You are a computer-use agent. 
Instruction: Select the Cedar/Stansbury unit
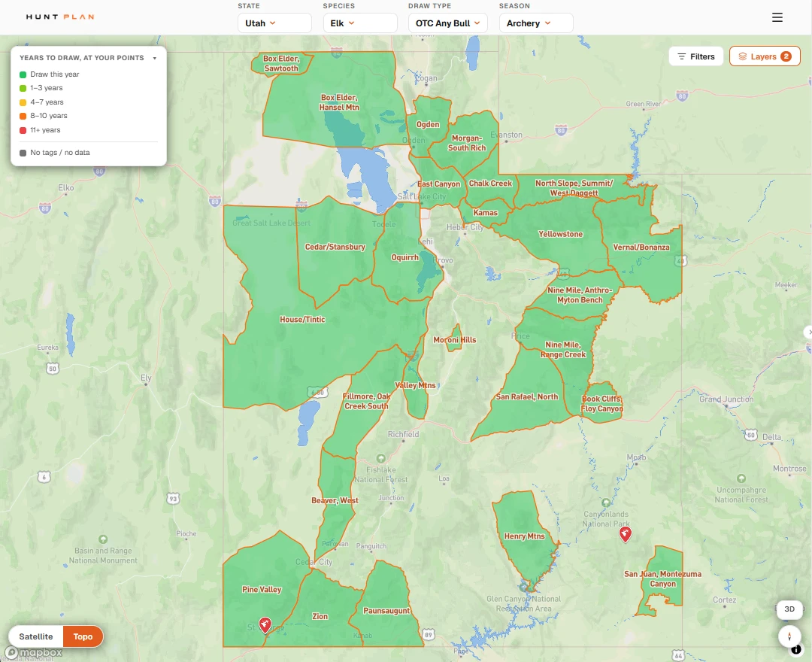coord(335,247)
